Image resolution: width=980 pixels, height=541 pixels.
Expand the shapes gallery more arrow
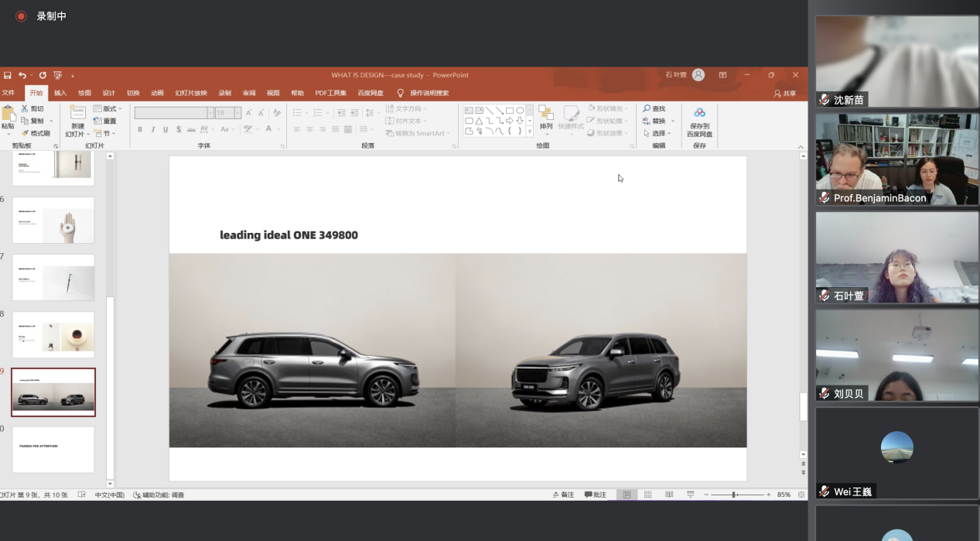click(x=529, y=132)
